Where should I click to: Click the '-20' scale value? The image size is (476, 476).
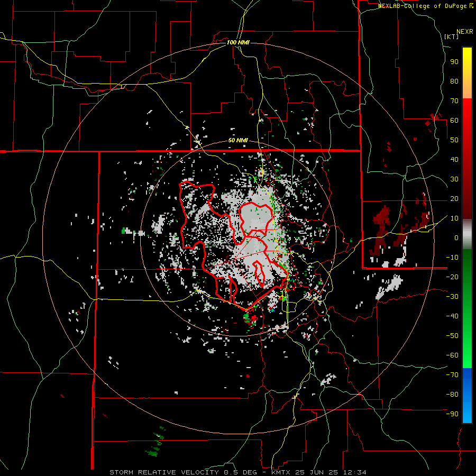pos(452,277)
